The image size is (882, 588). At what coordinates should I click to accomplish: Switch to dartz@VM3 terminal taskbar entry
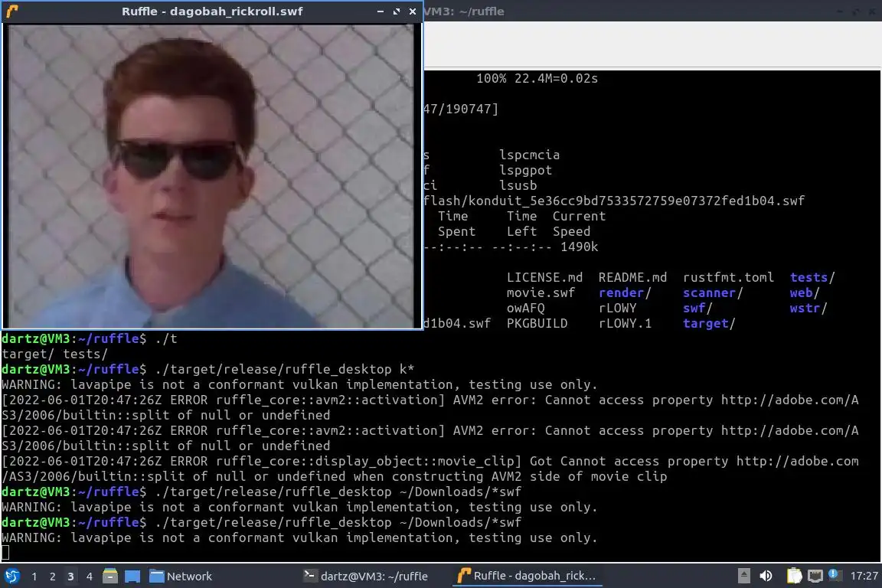(x=366, y=577)
